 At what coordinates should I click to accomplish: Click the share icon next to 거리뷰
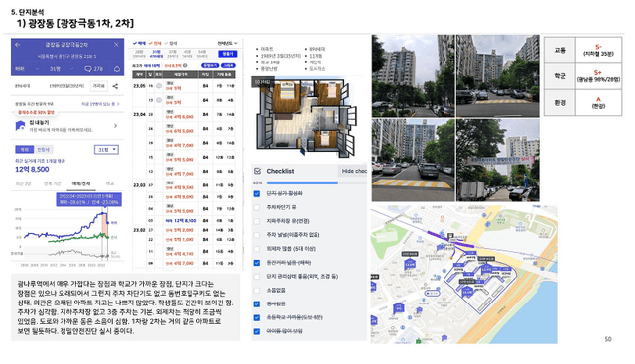coord(115,86)
